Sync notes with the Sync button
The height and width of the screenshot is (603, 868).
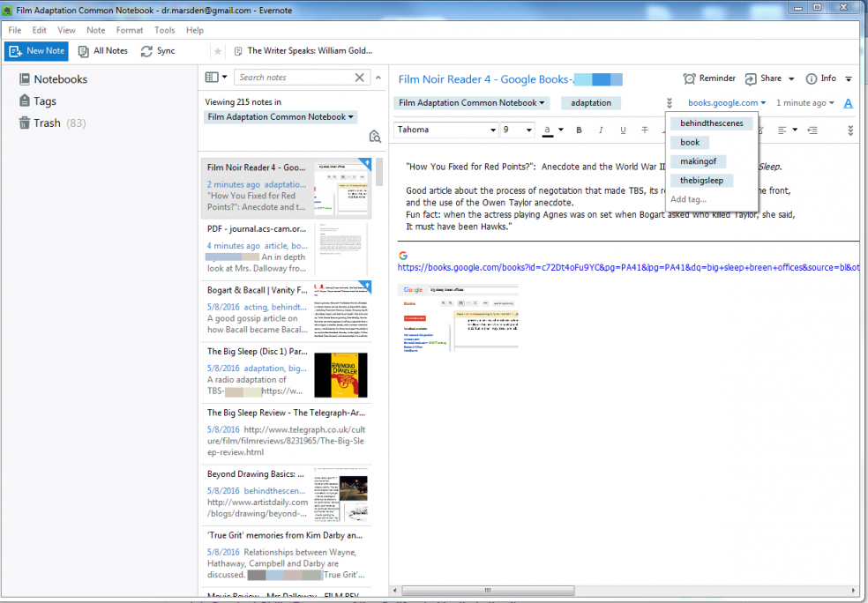(x=158, y=51)
